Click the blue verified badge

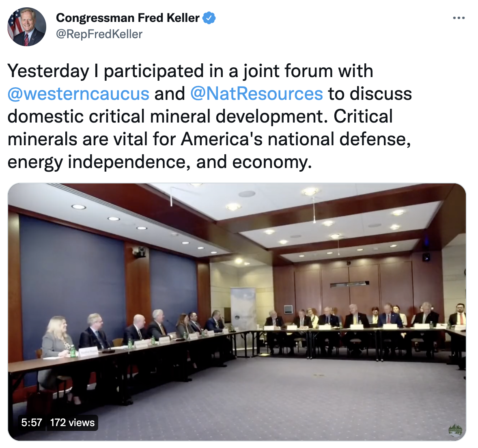click(209, 18)
